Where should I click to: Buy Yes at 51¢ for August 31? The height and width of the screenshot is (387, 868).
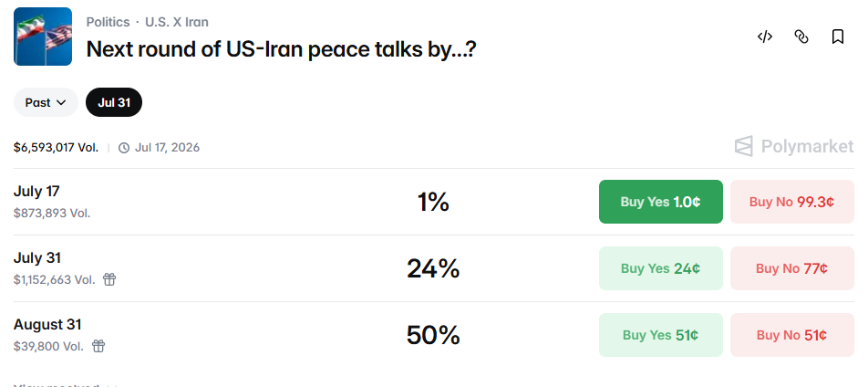point(660,335)
